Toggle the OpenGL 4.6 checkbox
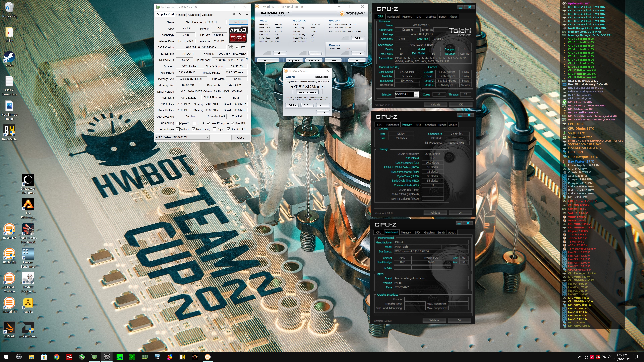Screen dimensions: 644x362 [x=228, y=129]
